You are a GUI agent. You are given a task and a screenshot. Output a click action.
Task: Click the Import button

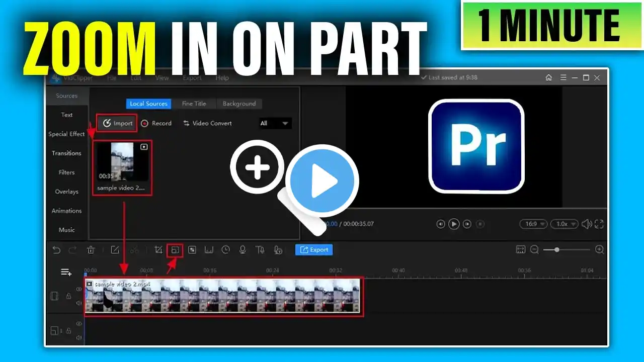pyautogui.click(x=117, y=123)
